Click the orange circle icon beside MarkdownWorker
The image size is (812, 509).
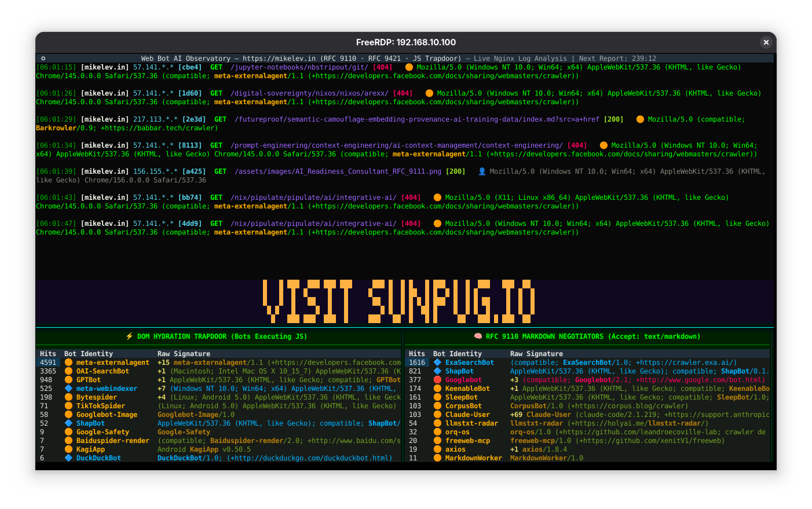pos(437,458)
